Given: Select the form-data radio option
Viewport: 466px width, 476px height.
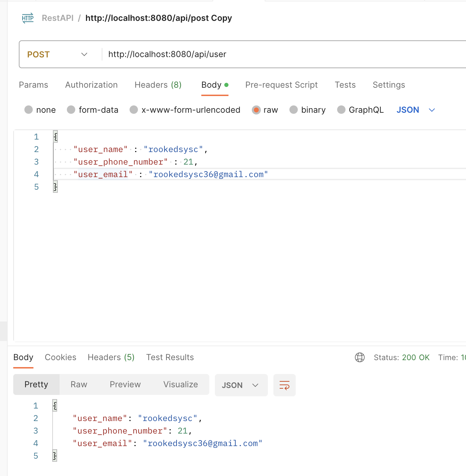Looking at the screenshot, I should point(71,110).
